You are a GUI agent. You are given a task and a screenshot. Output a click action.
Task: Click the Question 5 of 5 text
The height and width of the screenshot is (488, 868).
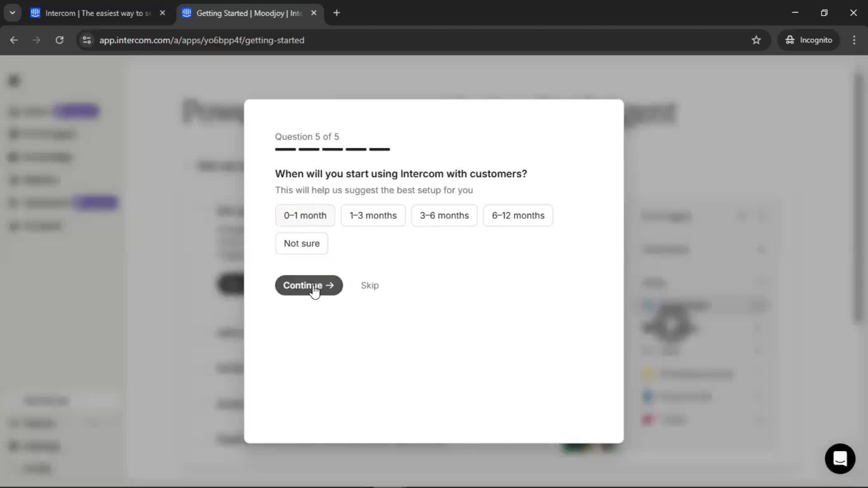[x=307, y=136]
